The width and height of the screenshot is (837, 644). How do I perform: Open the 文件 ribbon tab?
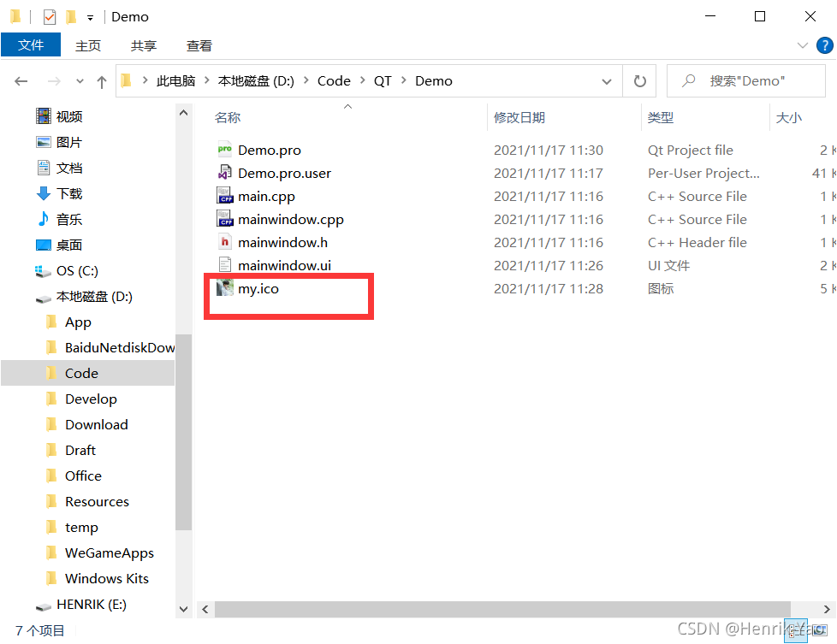31,44
